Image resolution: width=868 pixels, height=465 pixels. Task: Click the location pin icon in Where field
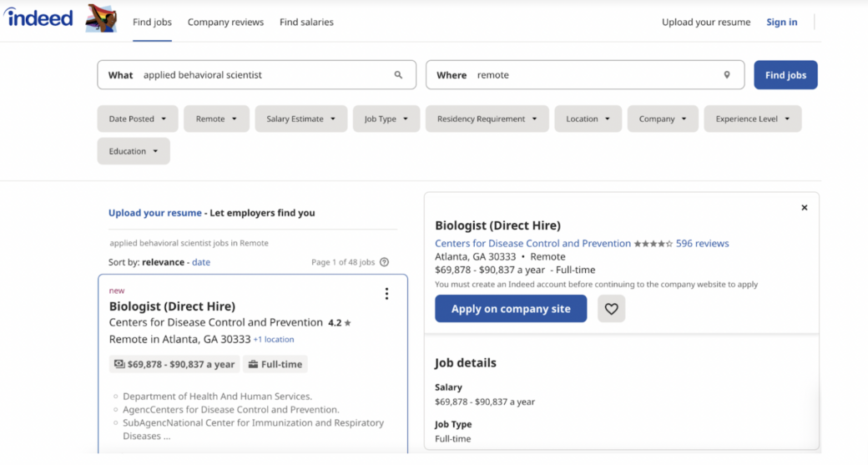727,75
